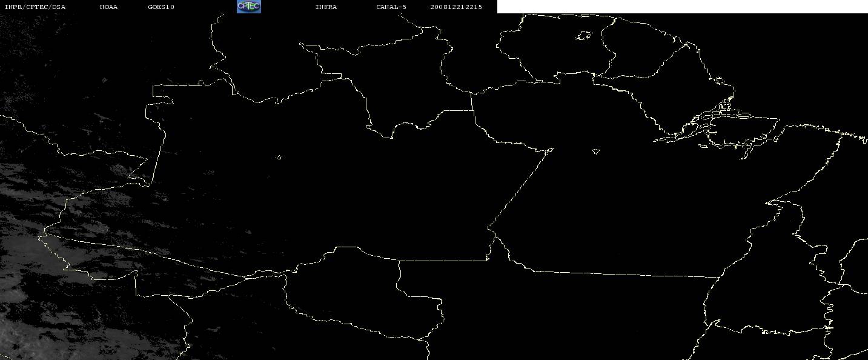Click the CPTEC logo icon
This screenshot has height=360, width=868.
point(248,6)
